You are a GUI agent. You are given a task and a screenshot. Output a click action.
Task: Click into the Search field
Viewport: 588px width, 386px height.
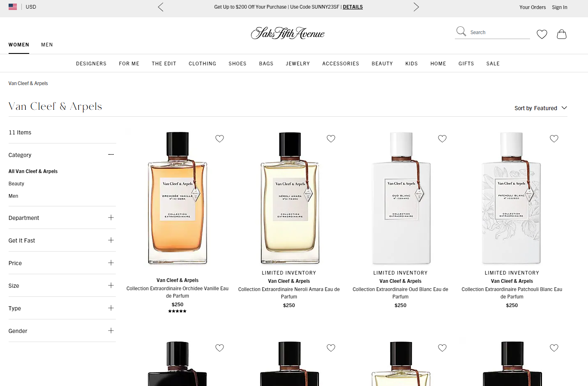[499, 32]
